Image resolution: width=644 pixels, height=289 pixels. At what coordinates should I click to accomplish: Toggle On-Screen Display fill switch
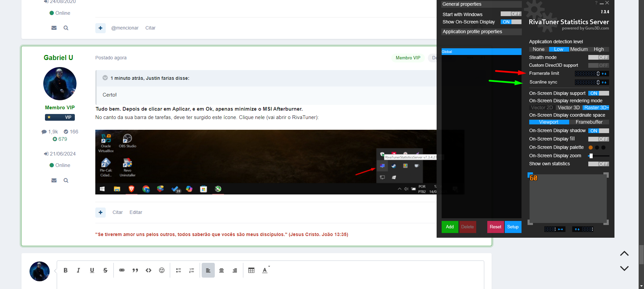pyautogui.click(x=598, y=139)
